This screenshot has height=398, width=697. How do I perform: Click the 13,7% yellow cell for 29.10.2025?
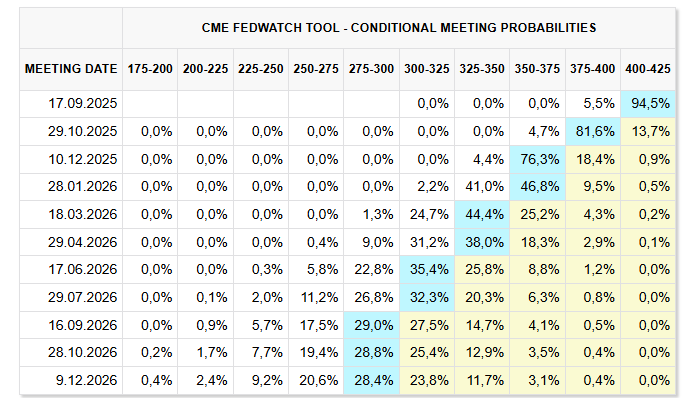648,132
